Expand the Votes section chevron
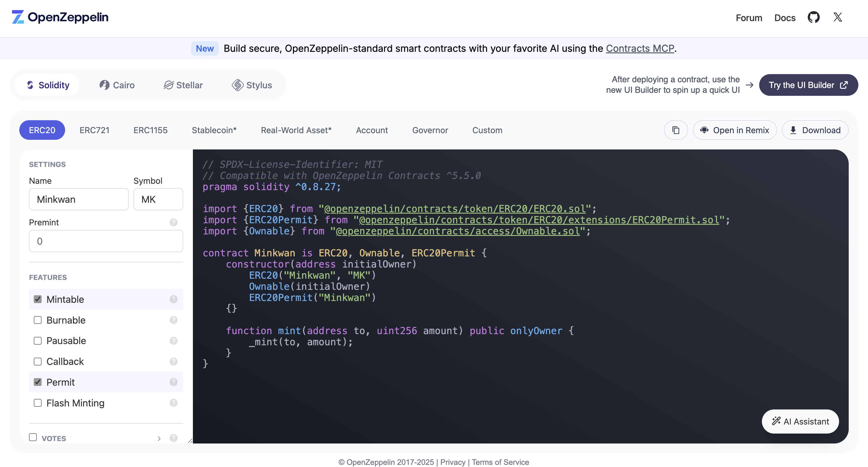This screenshot has width=868, height=467. click(x=159, y=438)
